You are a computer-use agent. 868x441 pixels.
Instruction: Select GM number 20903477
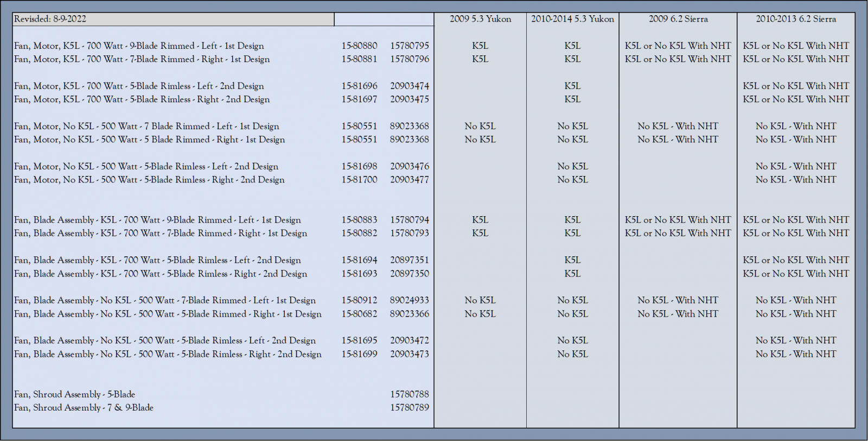coord(410,180)
